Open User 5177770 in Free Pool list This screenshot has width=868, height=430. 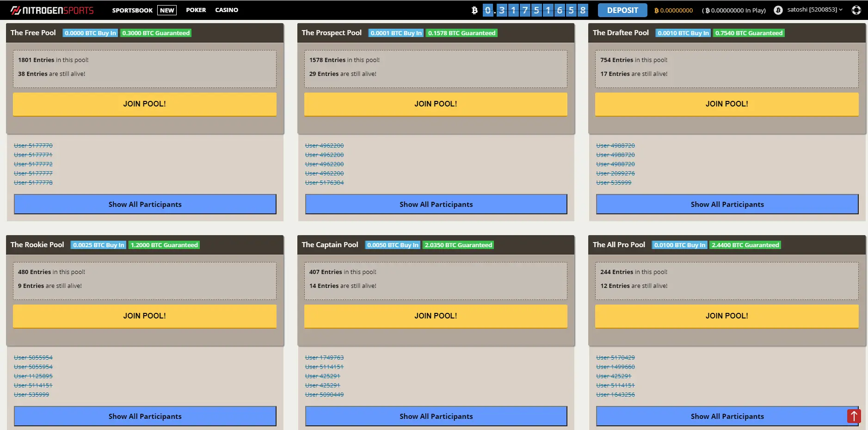33,145
